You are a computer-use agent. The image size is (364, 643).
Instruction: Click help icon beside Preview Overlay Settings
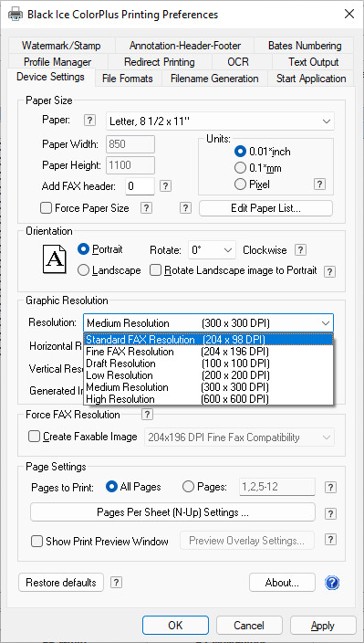tap(330, 540)
